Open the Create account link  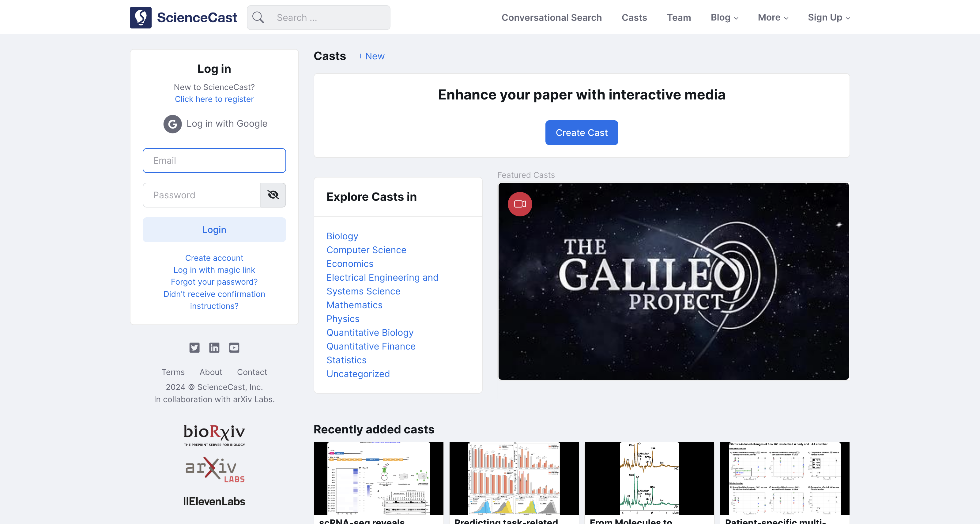point(214,258)
